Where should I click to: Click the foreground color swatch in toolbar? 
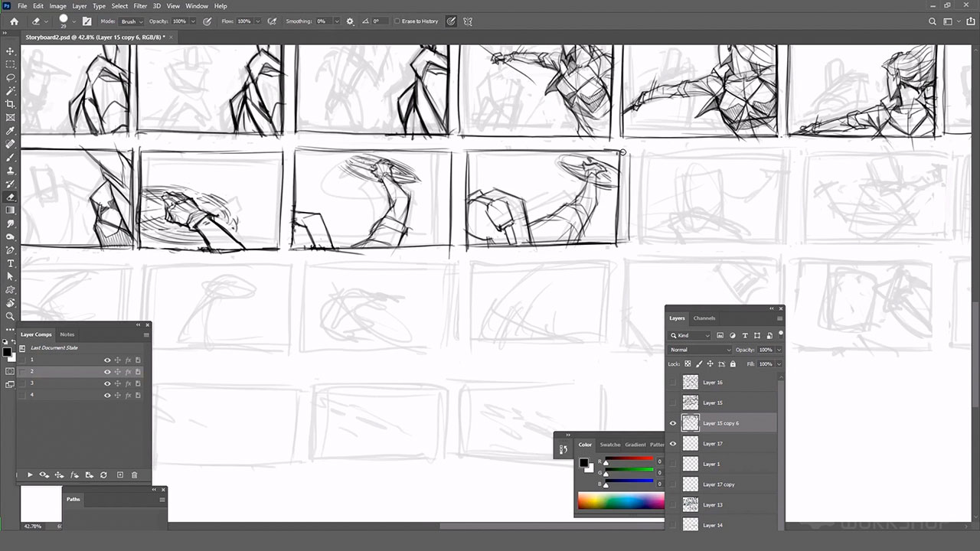click(x=6, y=352)
